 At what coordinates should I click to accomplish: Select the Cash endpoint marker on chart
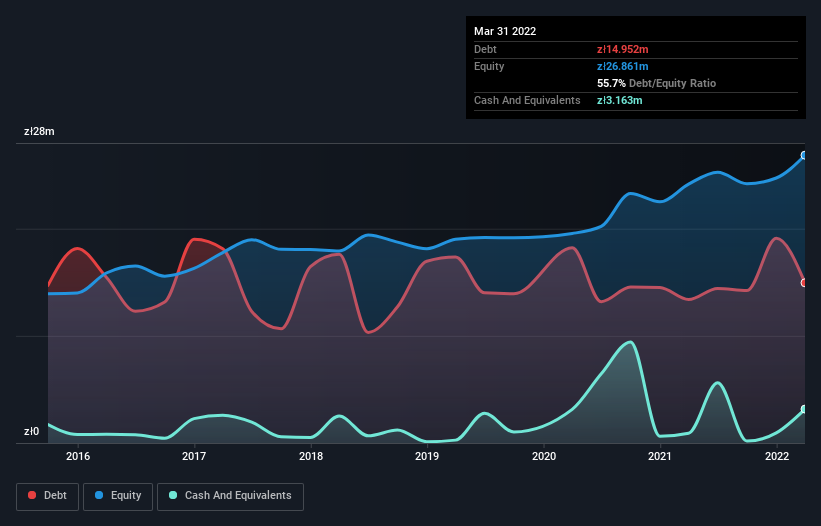click(804, 409)
